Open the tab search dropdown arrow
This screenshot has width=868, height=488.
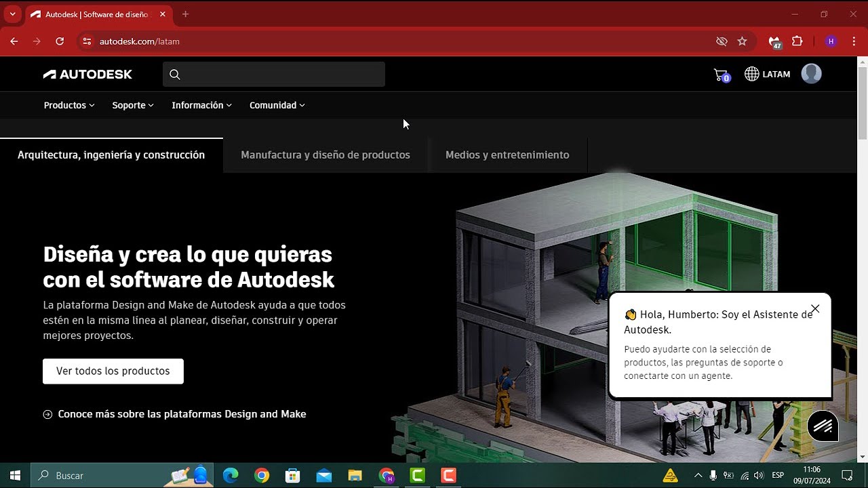12,14
